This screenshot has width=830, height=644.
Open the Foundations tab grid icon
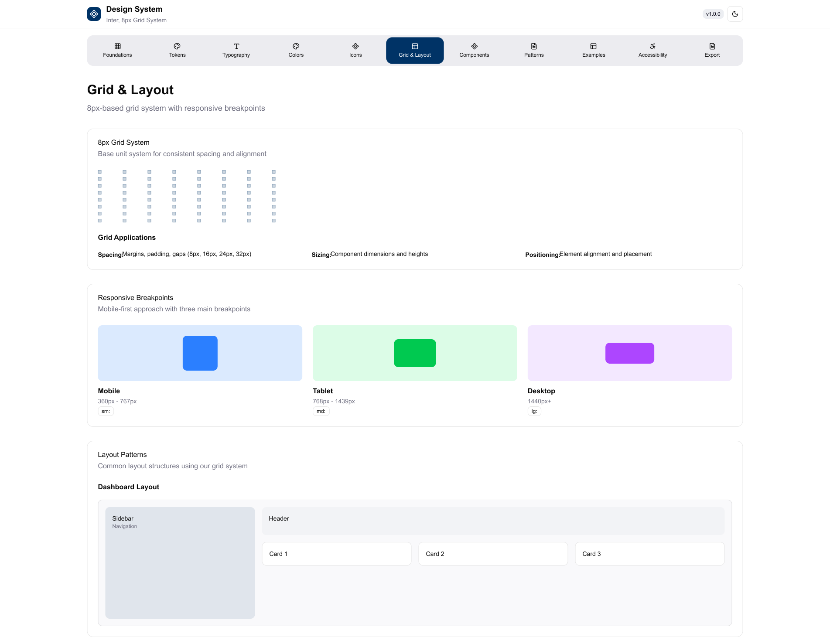click(117, 46)
